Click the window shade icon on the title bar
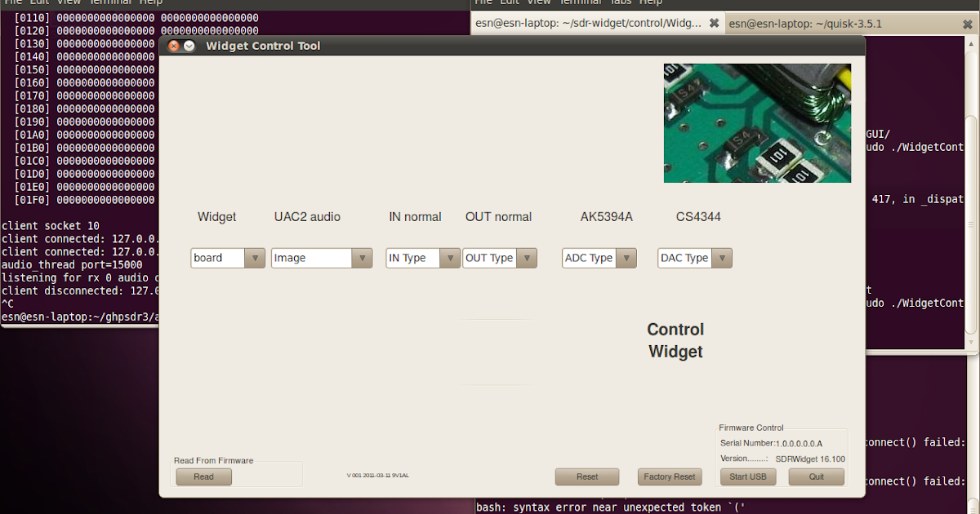Image resolution: width=980 pixels, height=514 pixels. tap(188, 46)
